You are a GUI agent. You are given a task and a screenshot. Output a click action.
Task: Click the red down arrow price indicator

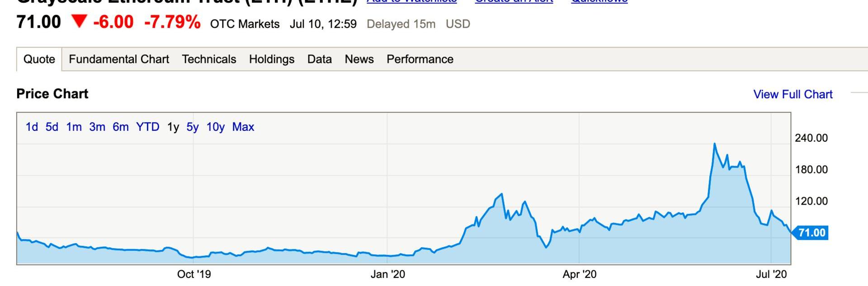pos(79,22)
